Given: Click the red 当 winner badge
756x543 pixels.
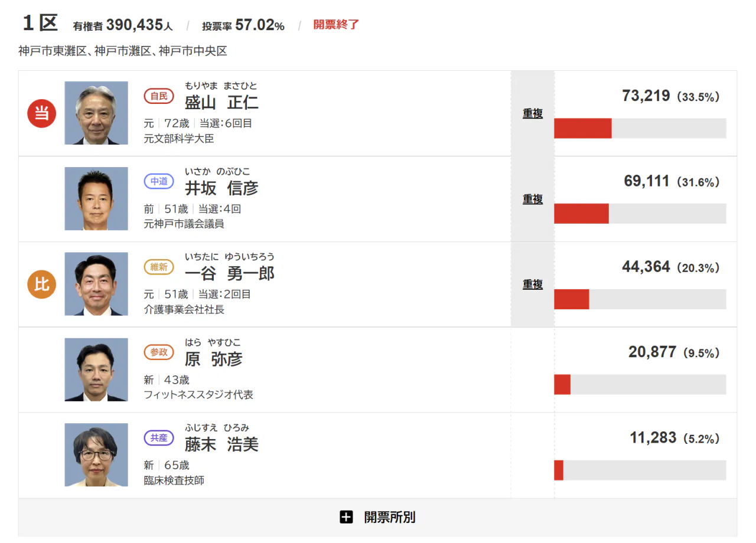Looking at the screenshot, I should pyautogui.click(x=41, y=113).
